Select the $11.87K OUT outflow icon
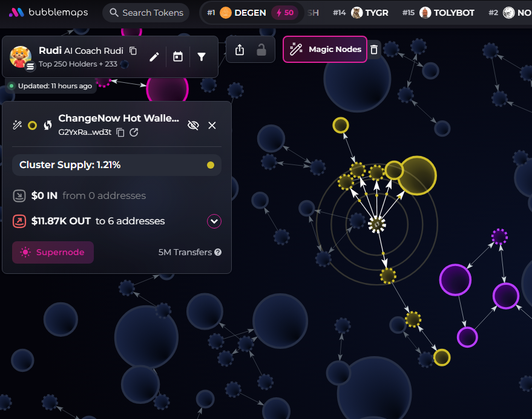Screen dimensions: 532x419 (x=19, y=221)
